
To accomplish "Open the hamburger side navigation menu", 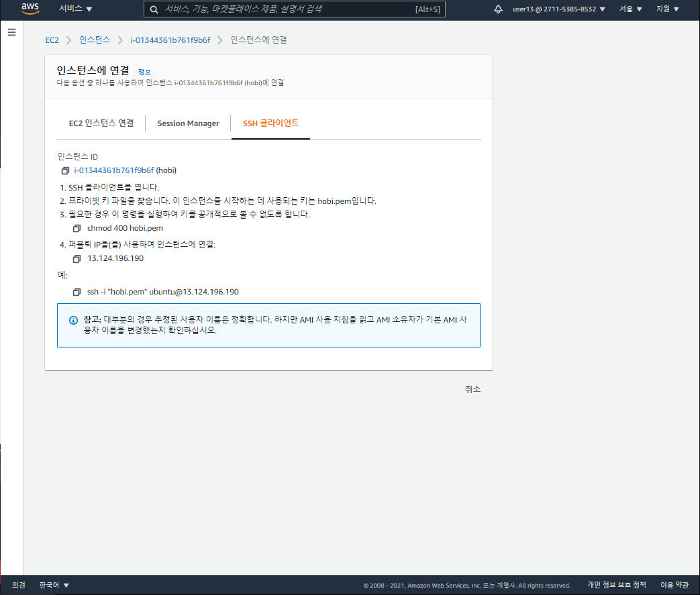I will click(x=11, y=32).
